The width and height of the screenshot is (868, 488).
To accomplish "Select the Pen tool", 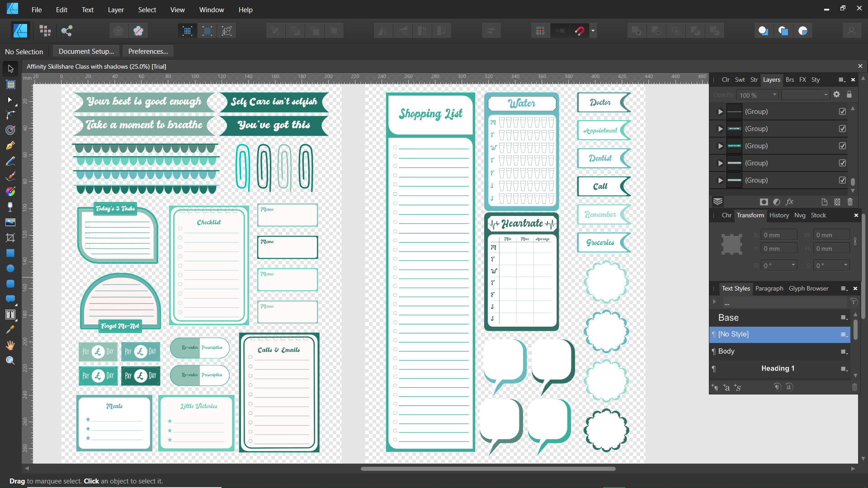I will coord(10,145).
